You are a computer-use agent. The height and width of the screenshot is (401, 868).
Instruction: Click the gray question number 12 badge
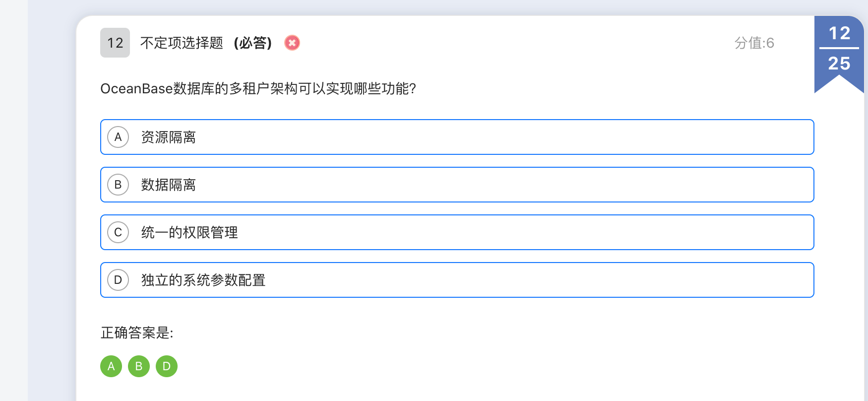(x=115, y=43)
